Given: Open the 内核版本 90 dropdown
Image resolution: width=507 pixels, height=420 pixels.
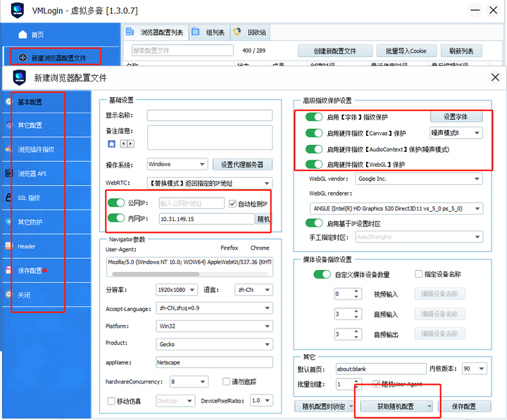Looking at the screenshot, I should (x=475, y=369).
